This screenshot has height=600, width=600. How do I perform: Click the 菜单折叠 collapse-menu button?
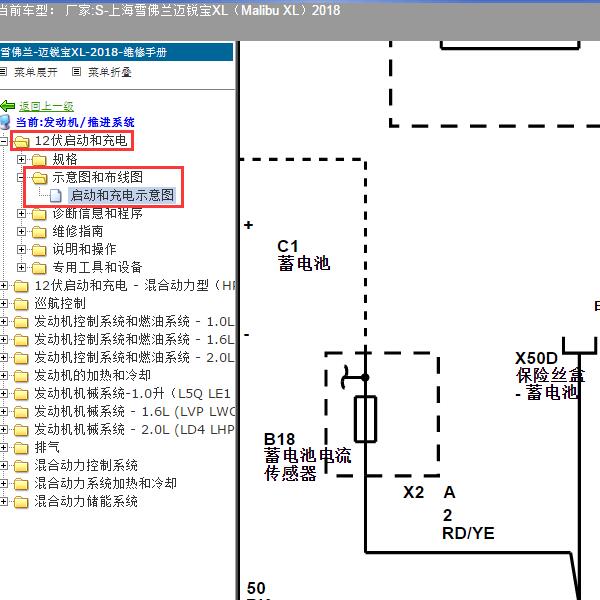click(109, 72)
